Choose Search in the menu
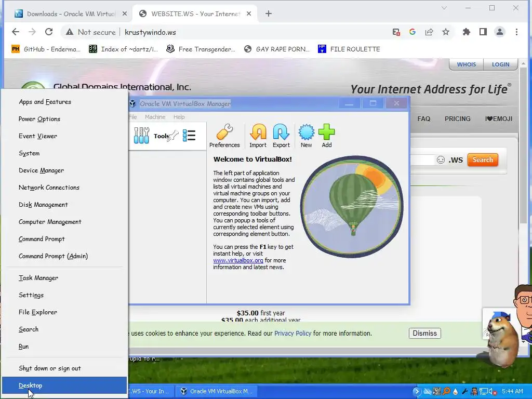This screenshot has height=399, width=532. 64,329
